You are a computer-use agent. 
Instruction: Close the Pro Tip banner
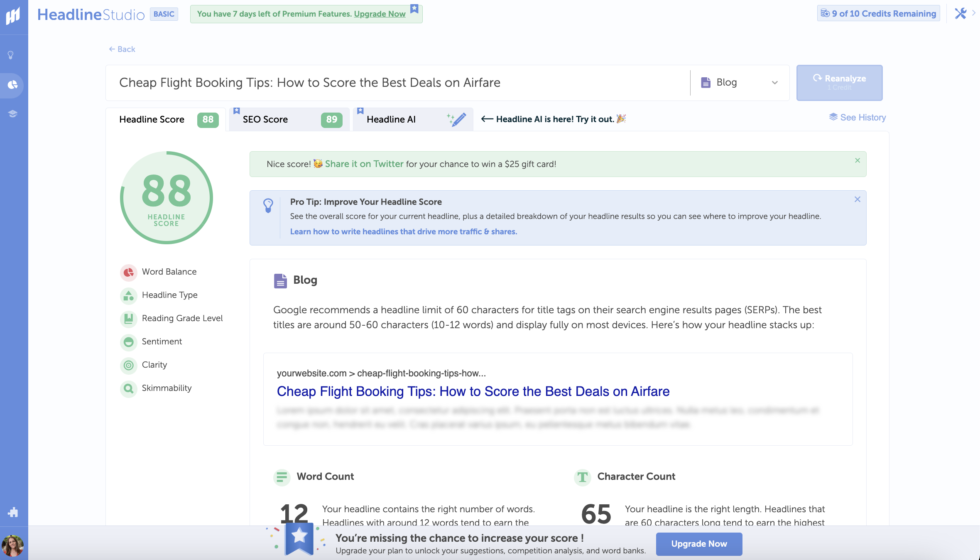[857, 199]
